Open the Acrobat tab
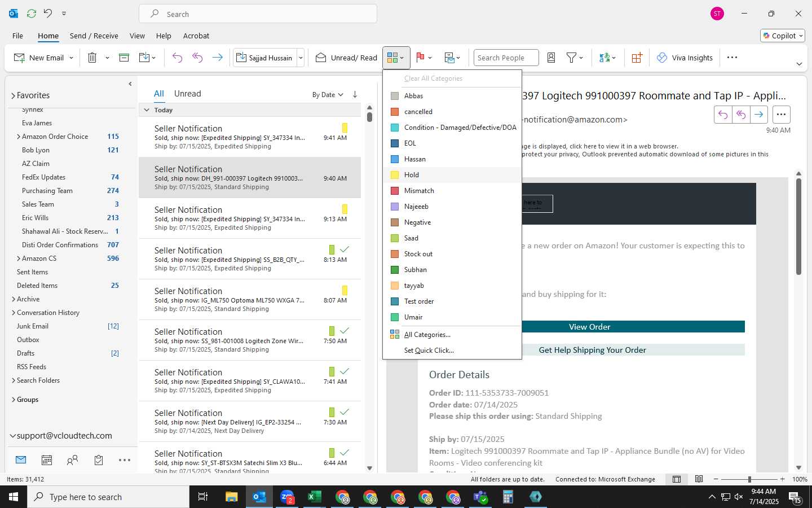Image resolution: width=812 pixels, height=508 pixels. (196, 36)
